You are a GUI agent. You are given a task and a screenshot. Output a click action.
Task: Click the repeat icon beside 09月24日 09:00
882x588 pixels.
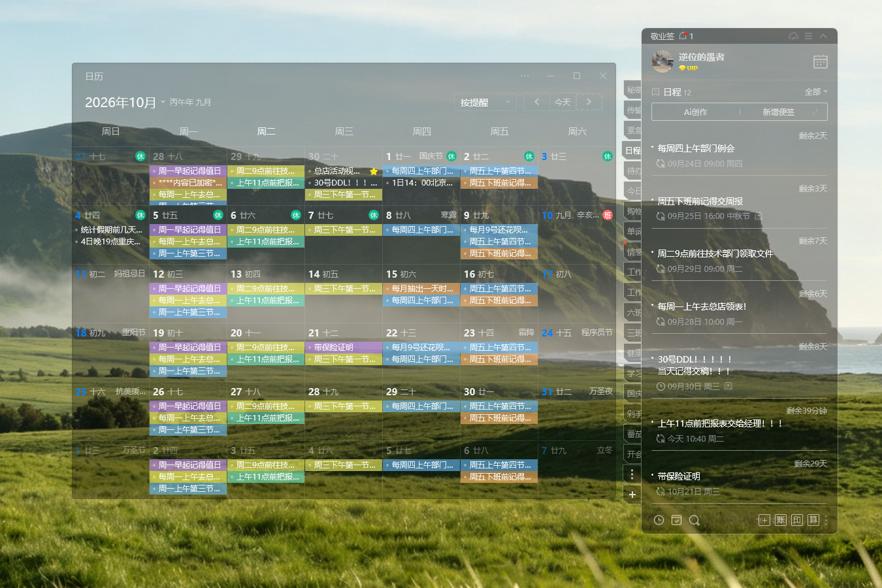point(661,164)
